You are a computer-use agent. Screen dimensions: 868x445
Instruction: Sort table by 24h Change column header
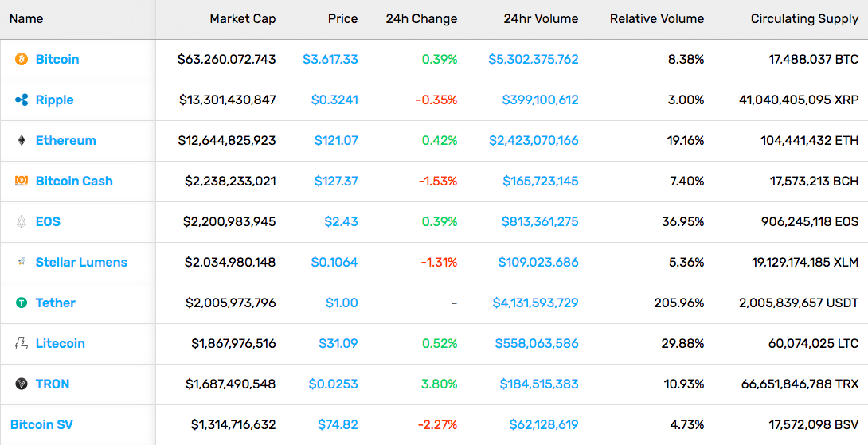421,19
